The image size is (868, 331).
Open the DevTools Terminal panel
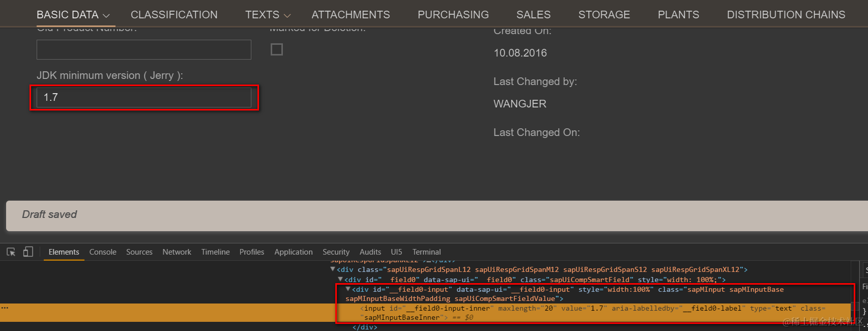[426, 252]
